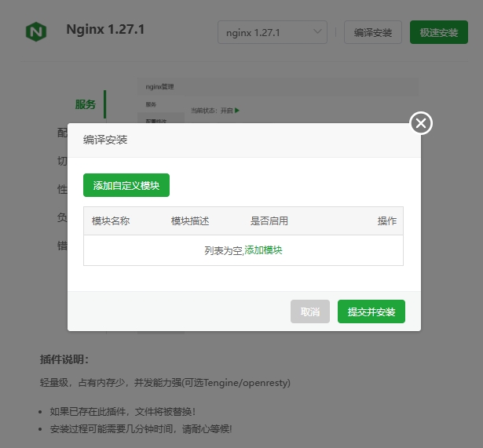This screenshot has width=483, height=448.
Task: Click the Nginx hexagon logo icon
Action: coord(36,31)
